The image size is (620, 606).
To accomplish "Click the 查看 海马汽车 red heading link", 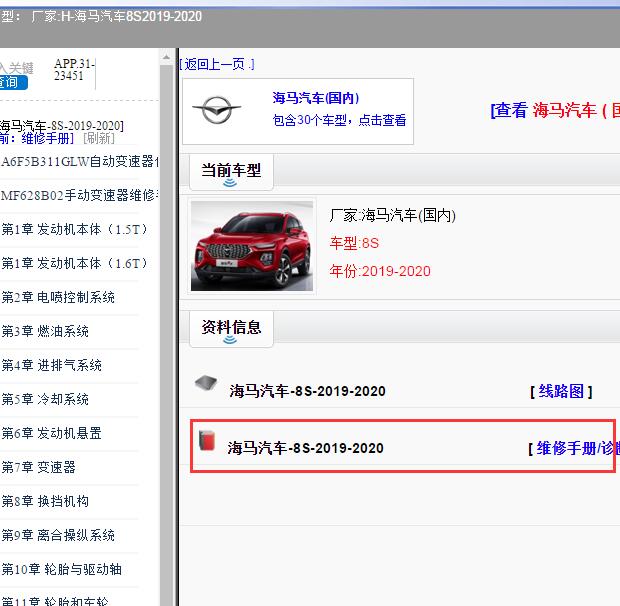I will (555, 110).
